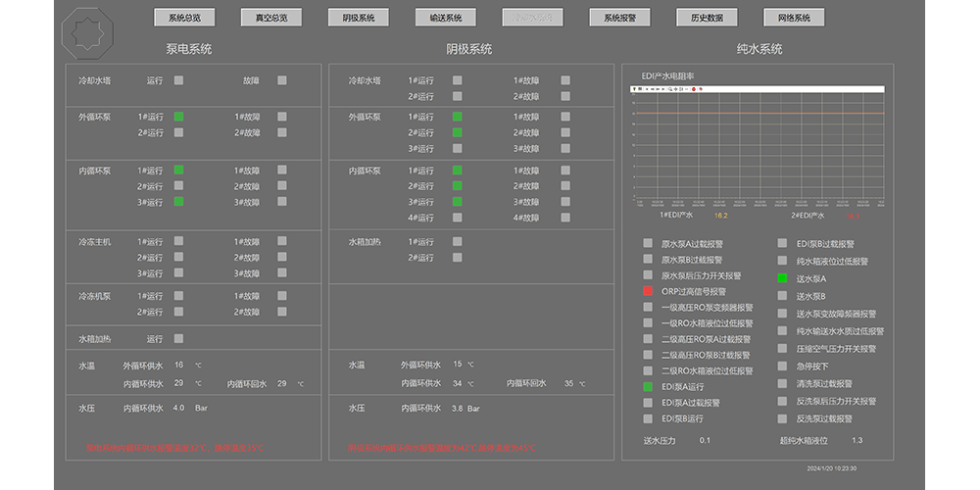
Task: Open the 系统报警 page
Action: 620,18
